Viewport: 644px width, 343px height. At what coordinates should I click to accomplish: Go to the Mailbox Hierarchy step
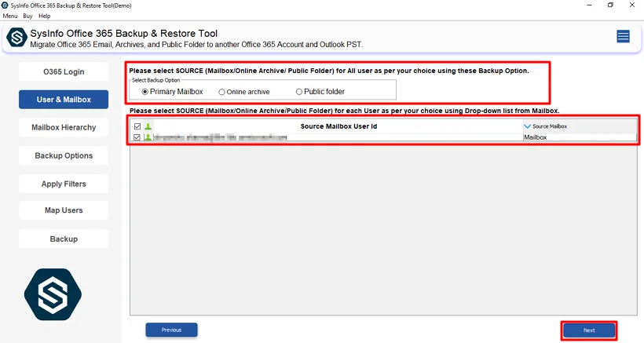pos(64,127)
